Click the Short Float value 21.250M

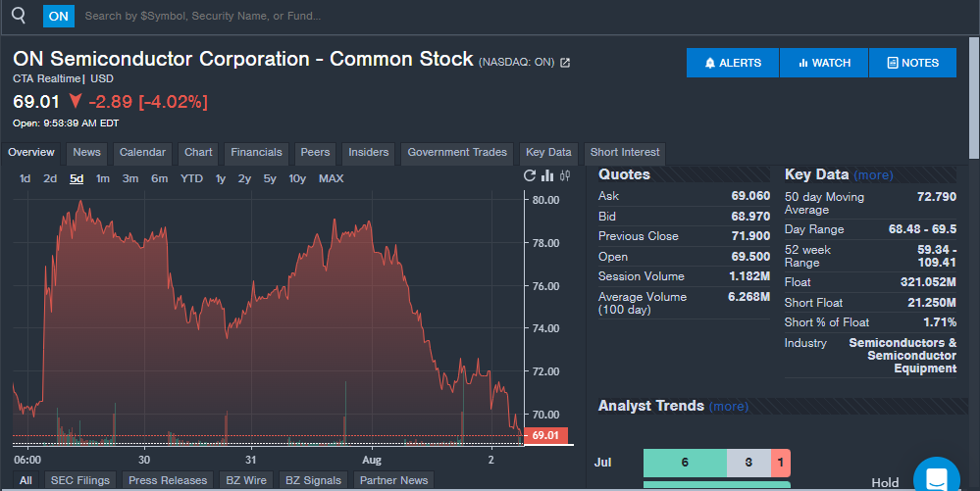pyautogui.click(x=932, y=303)
